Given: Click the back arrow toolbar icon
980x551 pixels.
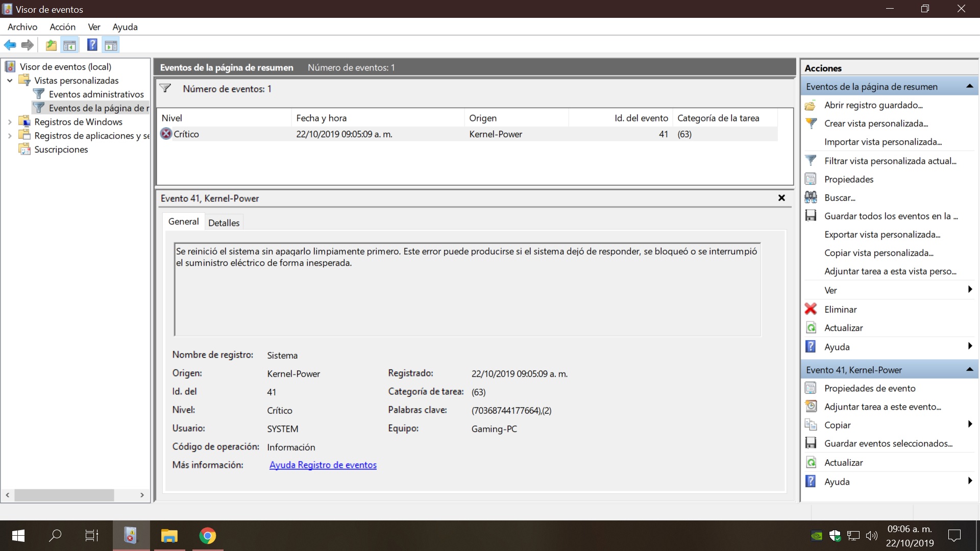Looking at the screenshot, I should [10, 45].
